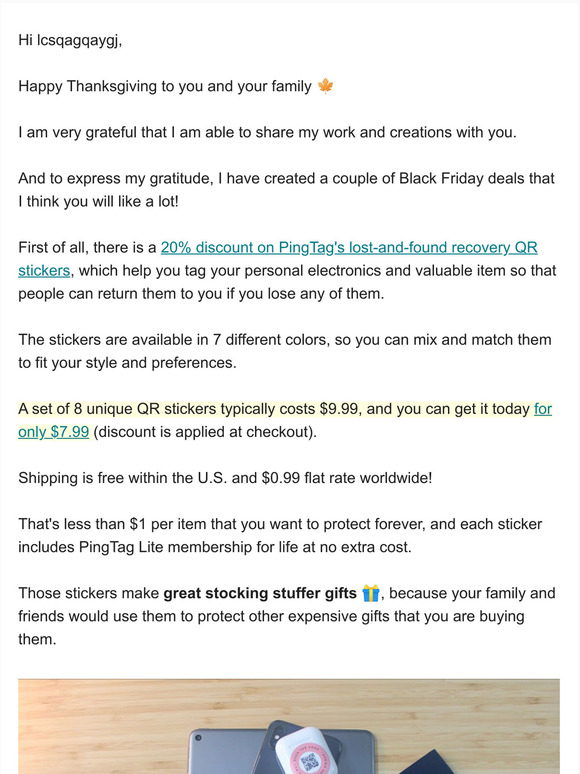The height and width of the screenshot is (774, 580).
Task: Click the "Black Friday deals" paragraph
Action: click(286, 190)
